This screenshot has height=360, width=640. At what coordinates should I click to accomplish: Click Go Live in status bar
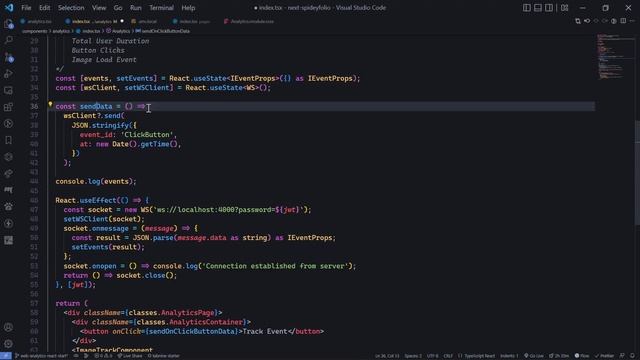pyautogui.click(x=534, y=356)
